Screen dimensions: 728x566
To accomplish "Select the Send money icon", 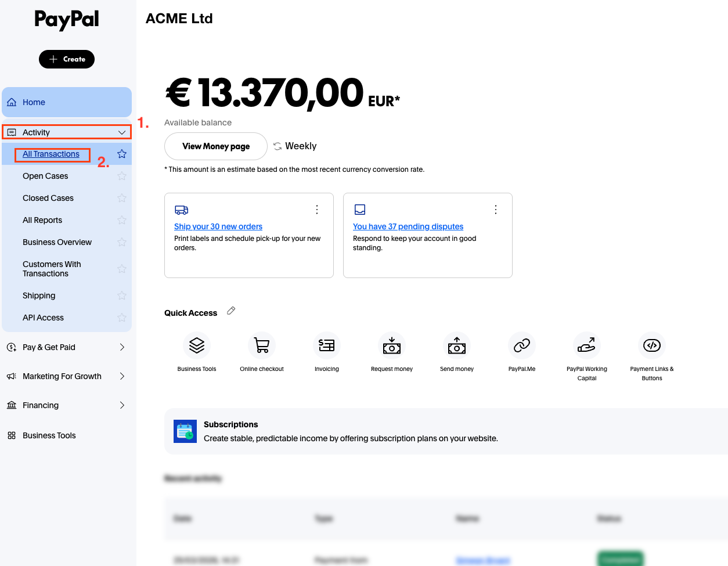I will click(457, 345).
